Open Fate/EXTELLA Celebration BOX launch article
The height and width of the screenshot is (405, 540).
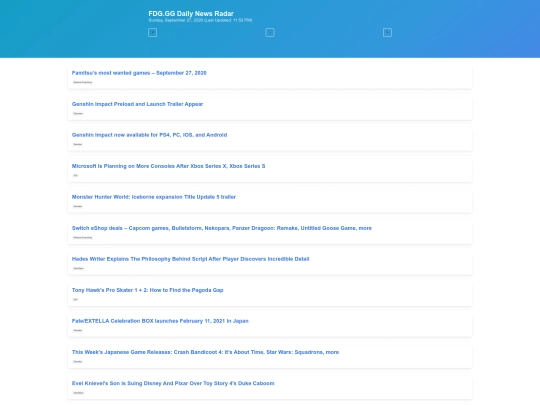[x=160, y=321]
